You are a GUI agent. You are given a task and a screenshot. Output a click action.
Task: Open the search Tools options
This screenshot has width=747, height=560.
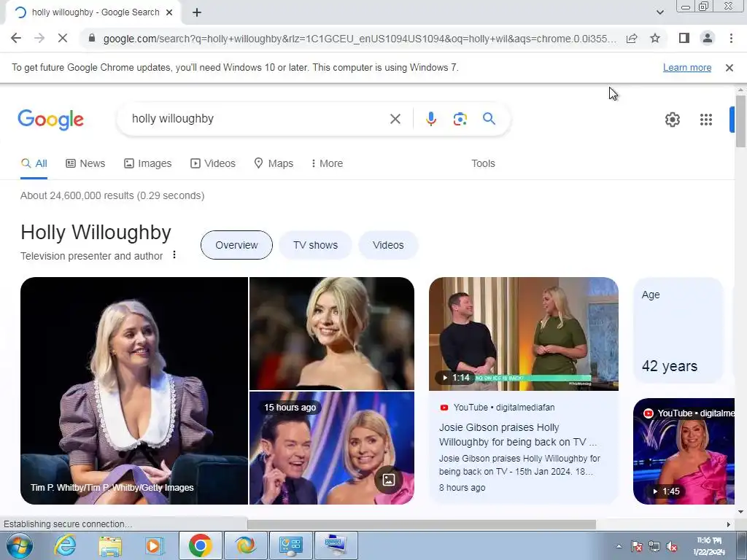click(483, 163)
